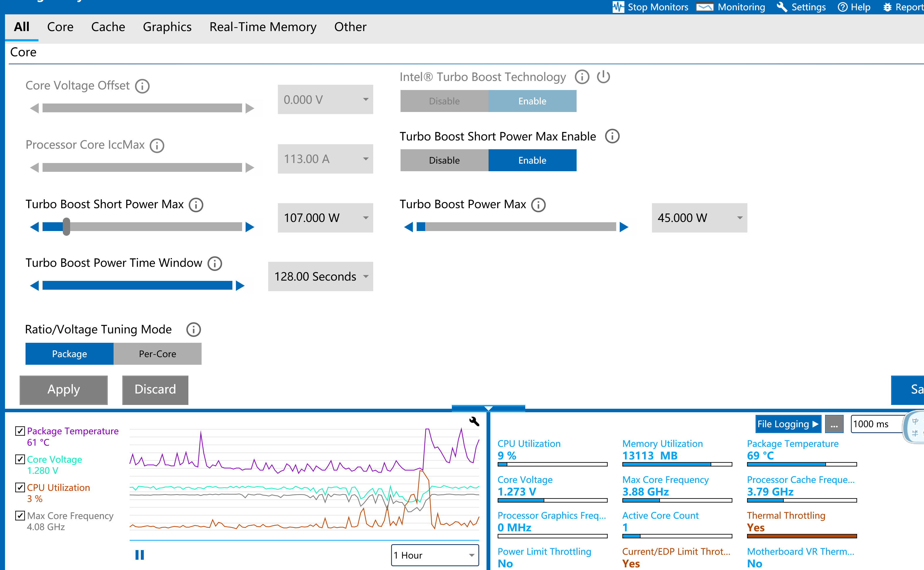The height and width of the screenshot is (570, 924).
Task: Show info for Processor Core IccMax
Action: tap(157, 145)
